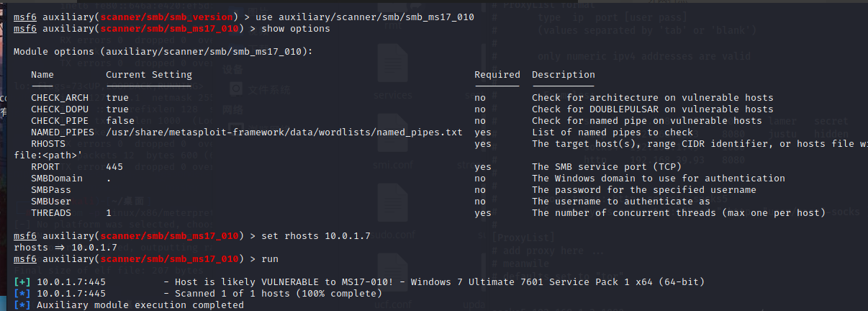Click the CHECK_PIPE false setting value
Viewport: 868px width, 311px height.
(120, 120)
